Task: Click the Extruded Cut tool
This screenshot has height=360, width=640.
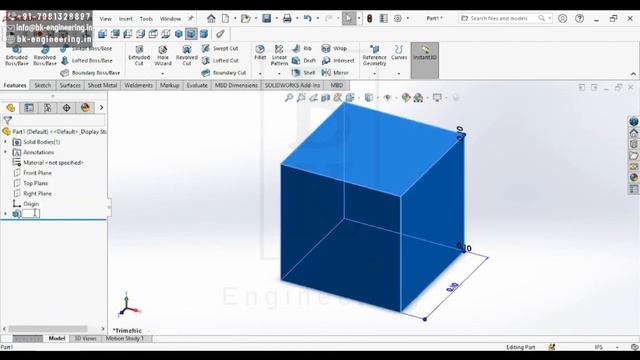Action: pos(139,55)
